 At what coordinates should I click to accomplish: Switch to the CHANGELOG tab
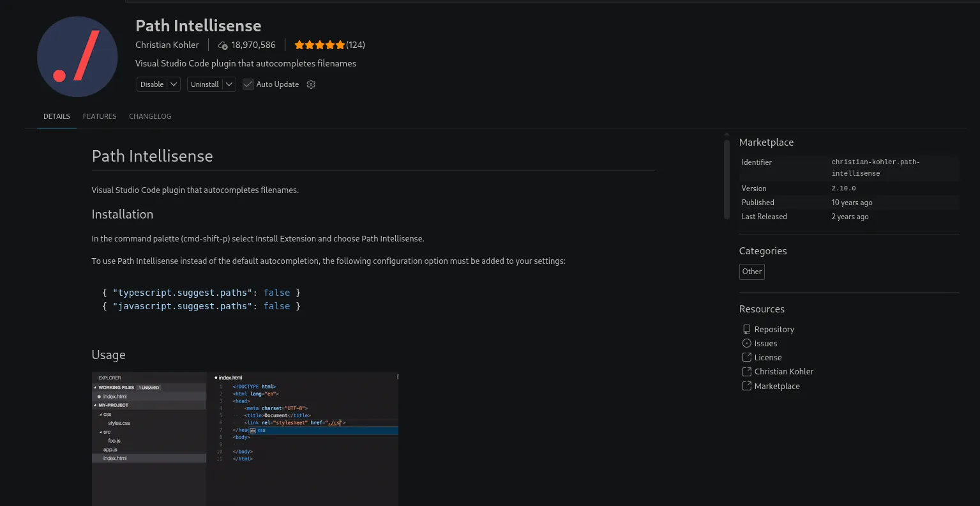coord(150,116)
